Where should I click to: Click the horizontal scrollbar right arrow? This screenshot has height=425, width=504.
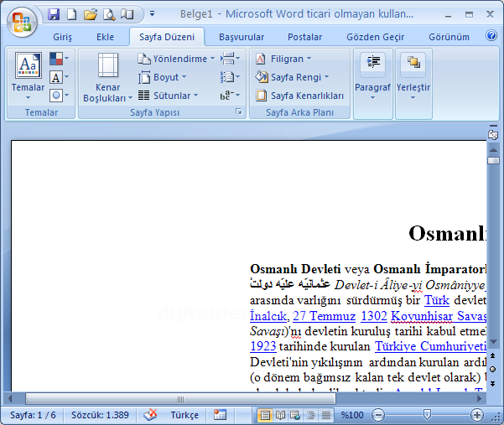tap(479, 399)
